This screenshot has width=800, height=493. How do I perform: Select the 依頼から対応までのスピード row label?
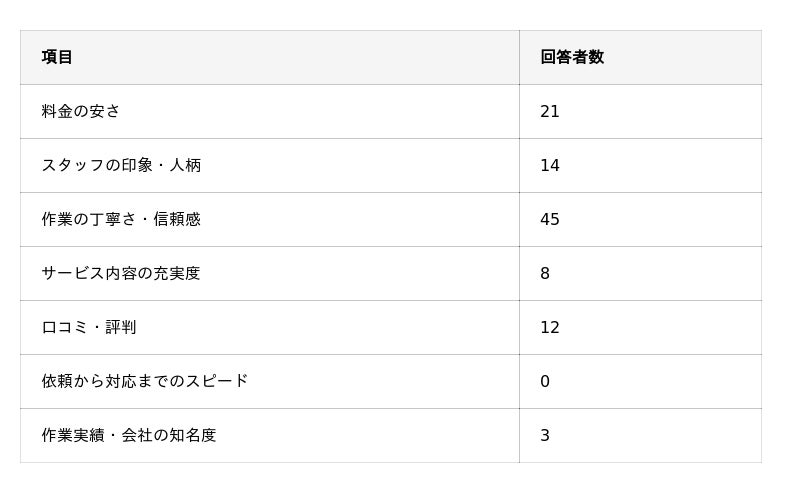[x=145, y=381]
